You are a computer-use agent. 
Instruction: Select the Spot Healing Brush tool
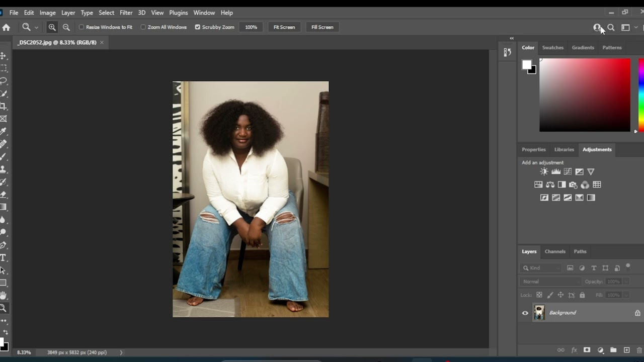pos(3,144)
